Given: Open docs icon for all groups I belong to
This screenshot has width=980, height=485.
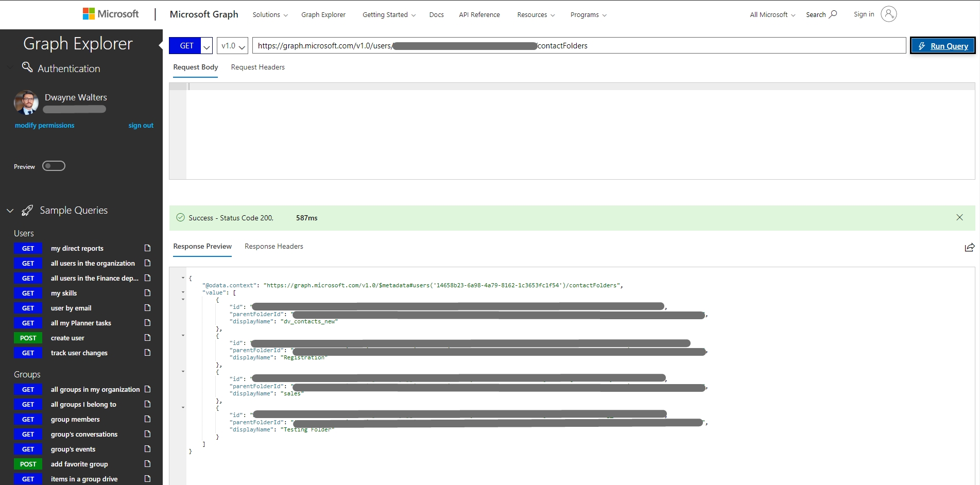Looking at the screenshot, I should click(x=147, y=404).
